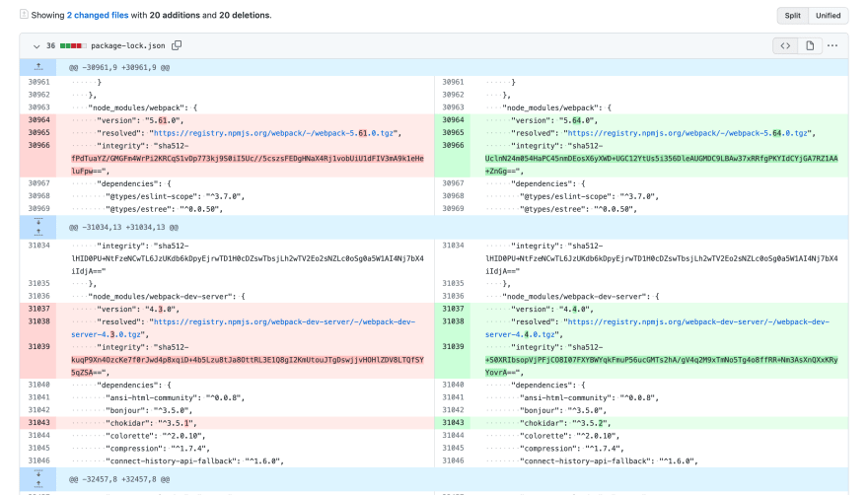Expand up arrow at hunk -31034,13

(38, 233)
